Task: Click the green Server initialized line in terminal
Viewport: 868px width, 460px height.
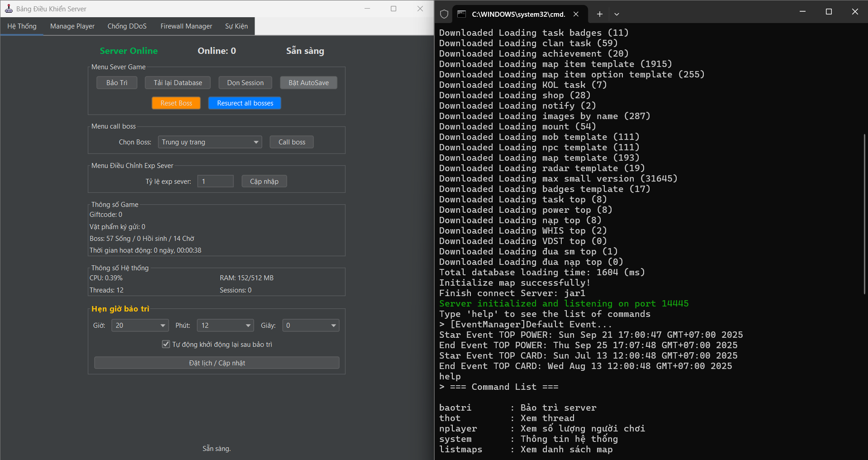Action: 564,304
